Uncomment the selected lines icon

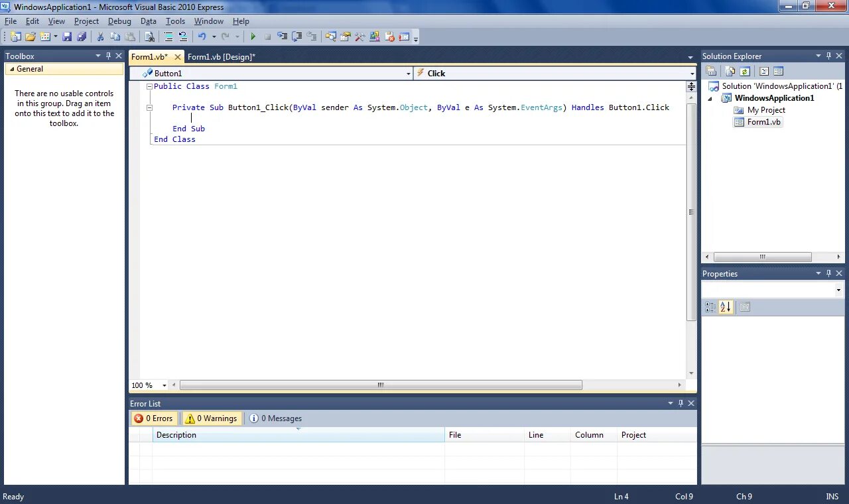pos(183,36)
